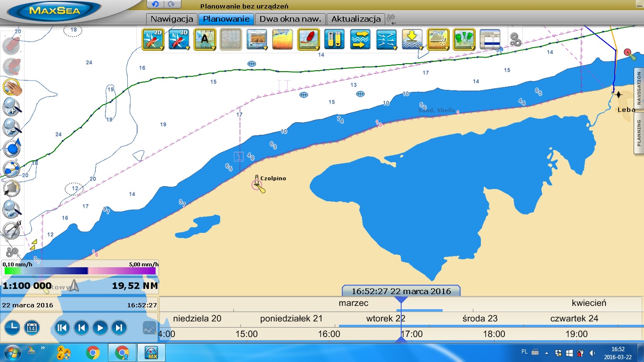644x362 pixels.
Task: Click the NAVIGATION side panel button
Action: (x=639, y=88)
